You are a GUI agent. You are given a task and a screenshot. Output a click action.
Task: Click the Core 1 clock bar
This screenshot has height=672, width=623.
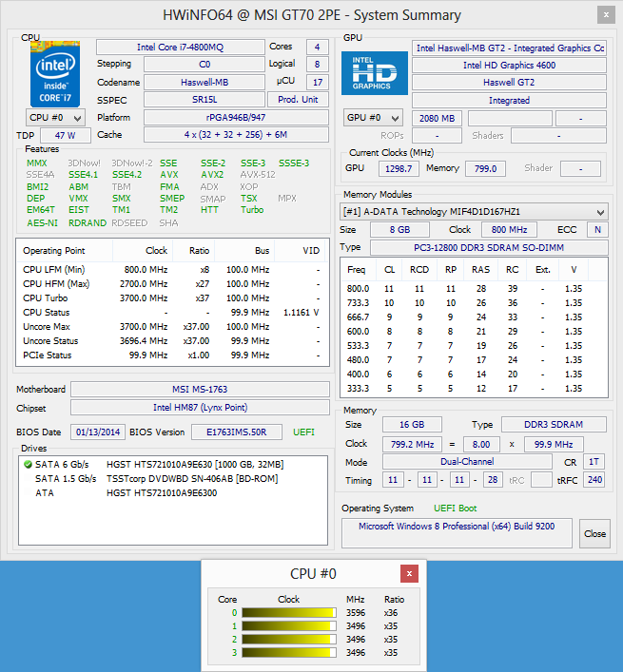(288, 626)
